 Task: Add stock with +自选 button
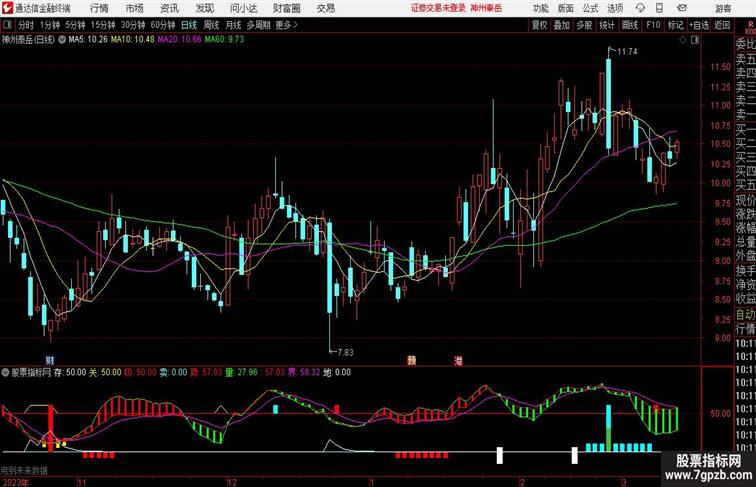point(700,25)
